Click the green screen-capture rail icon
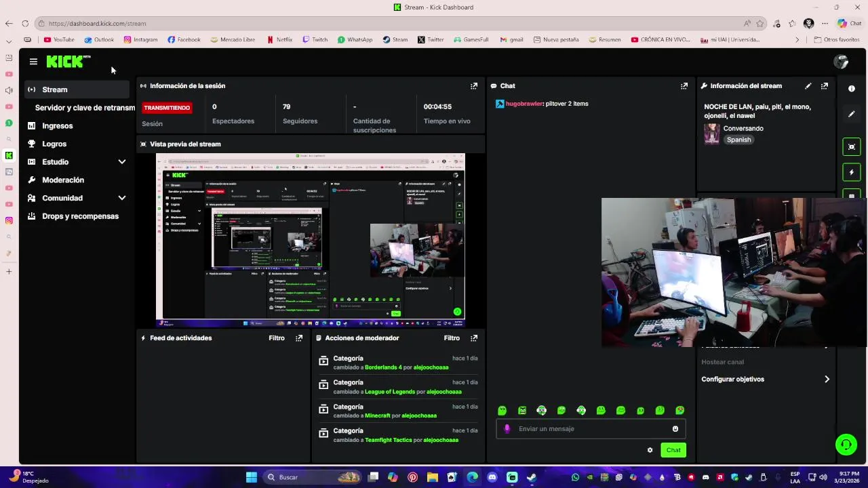The image size is (868, 488). pos(852,146)
